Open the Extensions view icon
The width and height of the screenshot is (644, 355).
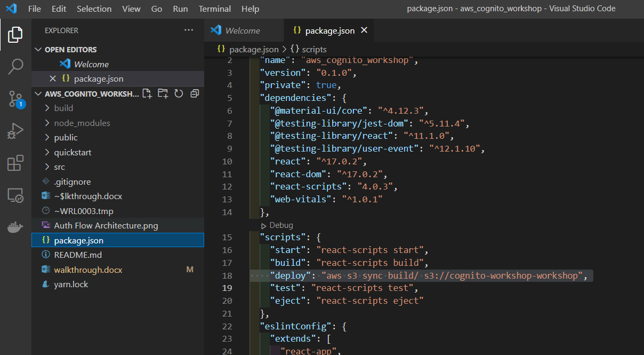coord(15,163)
